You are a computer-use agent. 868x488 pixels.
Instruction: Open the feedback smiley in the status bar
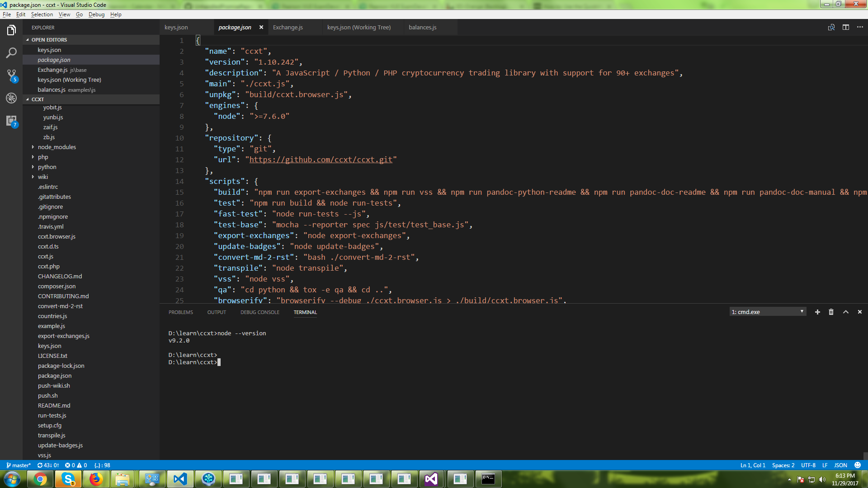[857, 465]
